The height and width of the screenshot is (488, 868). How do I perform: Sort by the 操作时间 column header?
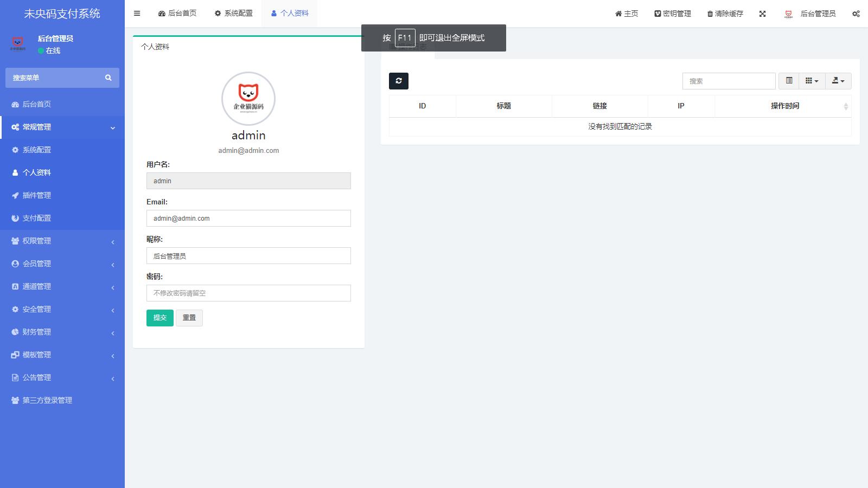tap(784, 106)
